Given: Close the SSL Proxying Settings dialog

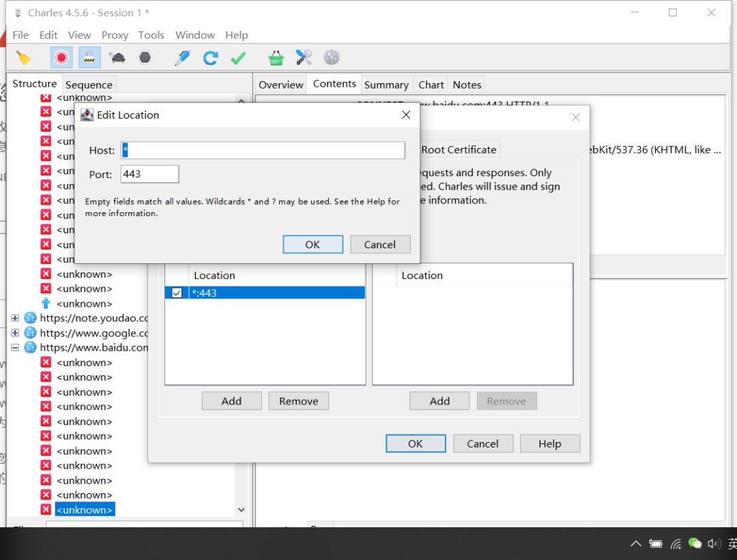Looking at the screenshot, I should 575,117.
